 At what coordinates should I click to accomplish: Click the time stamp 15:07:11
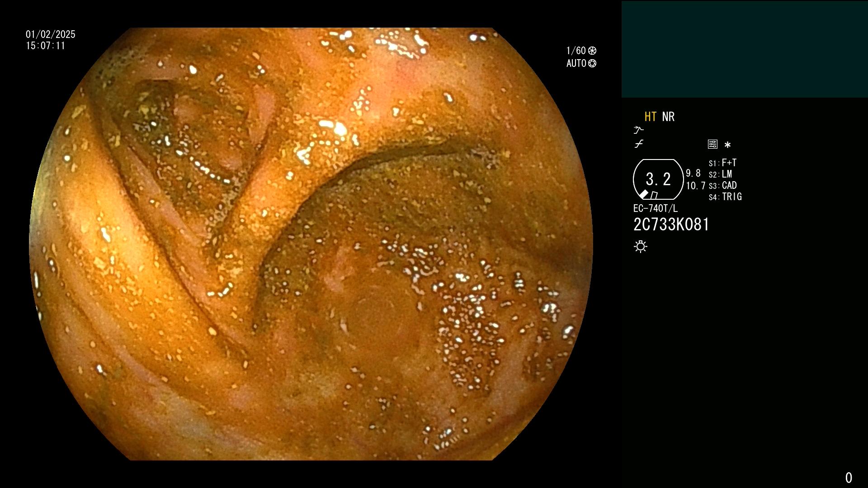[x=46, y=46]
